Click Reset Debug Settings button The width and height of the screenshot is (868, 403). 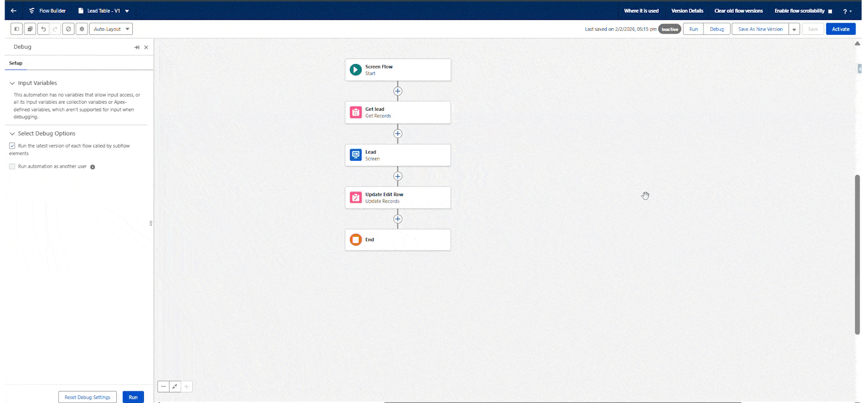click(x=87, y=397)
